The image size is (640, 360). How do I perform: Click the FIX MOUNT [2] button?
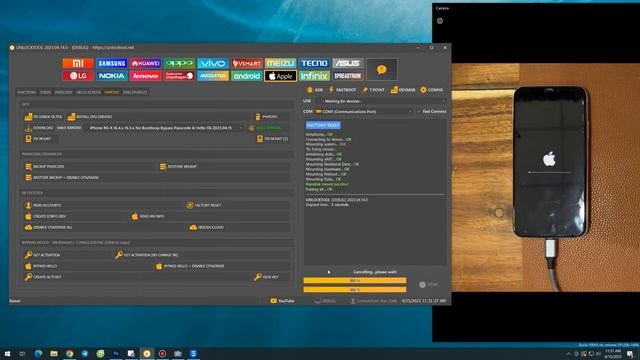click(272, 139)
